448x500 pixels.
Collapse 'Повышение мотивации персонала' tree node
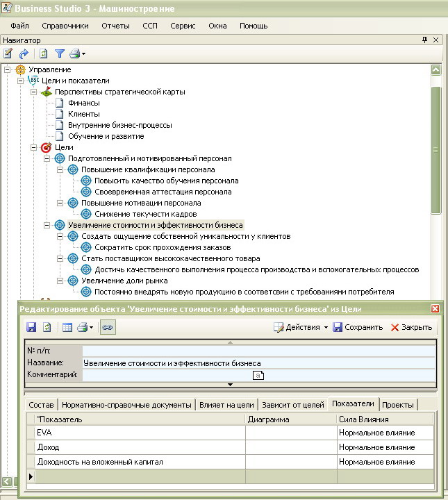pyautogui.click(x=60, y=203)
